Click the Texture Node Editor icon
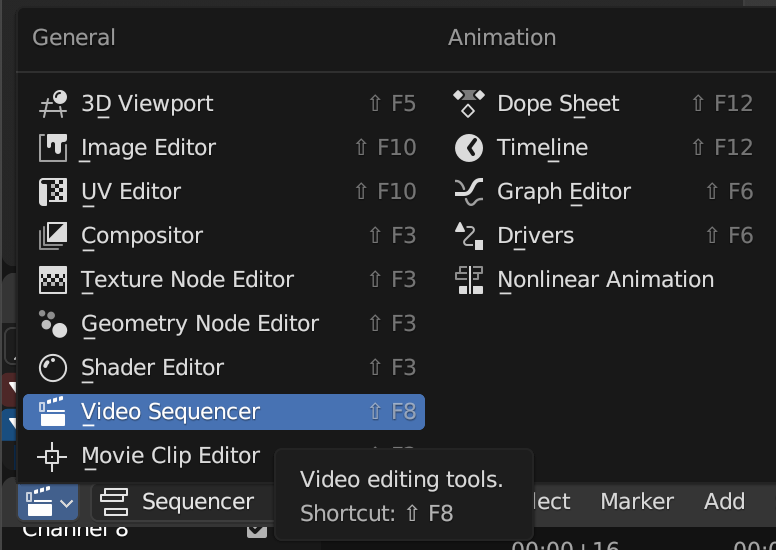776x550 pixels. tap(53, 280)
